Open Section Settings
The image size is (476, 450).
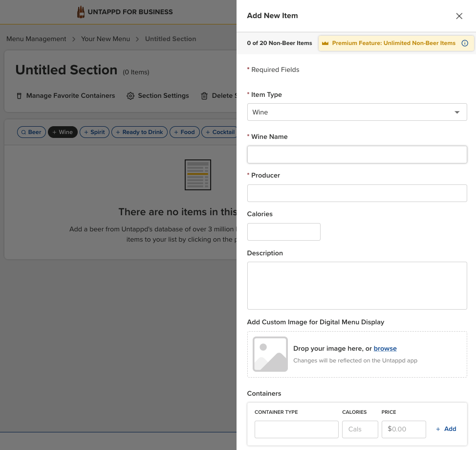[x=157, y=96]
